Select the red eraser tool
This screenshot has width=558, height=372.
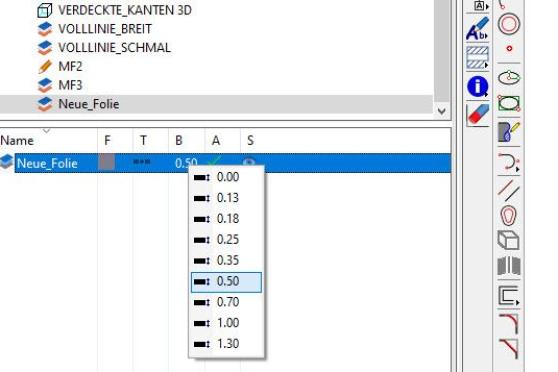478,114
